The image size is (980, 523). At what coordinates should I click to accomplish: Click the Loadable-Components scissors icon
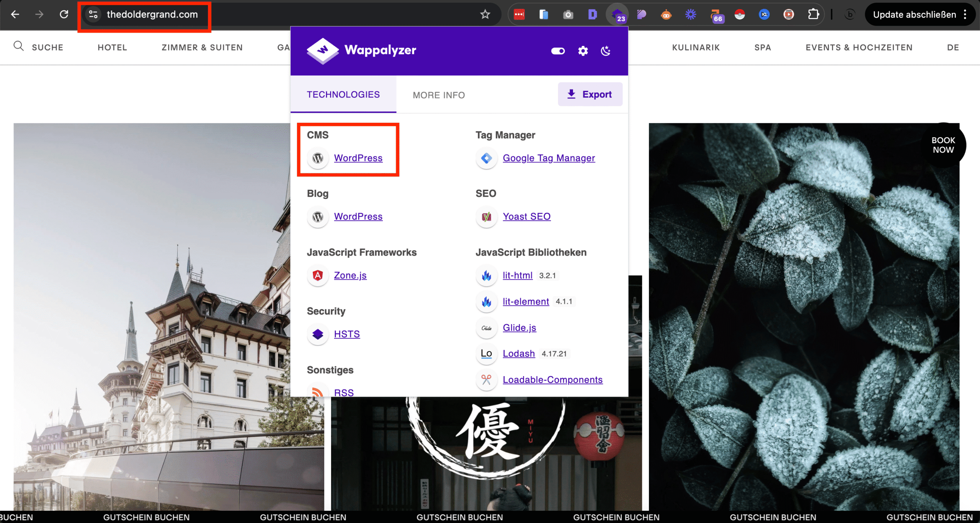coord(487,380)
